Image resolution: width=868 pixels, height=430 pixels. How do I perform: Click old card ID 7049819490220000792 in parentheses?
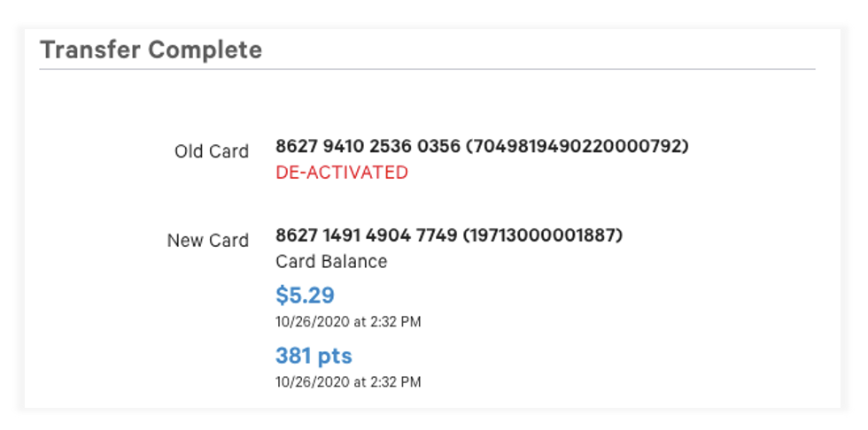577,146
